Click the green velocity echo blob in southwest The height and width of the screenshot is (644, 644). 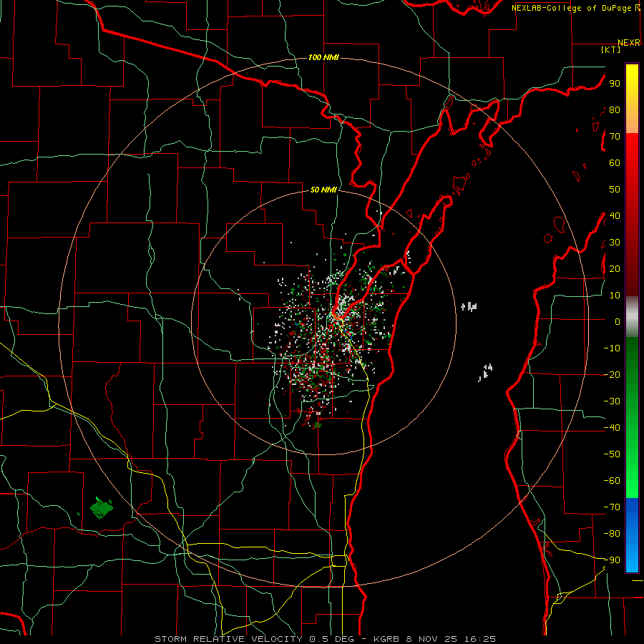[101, 508]
